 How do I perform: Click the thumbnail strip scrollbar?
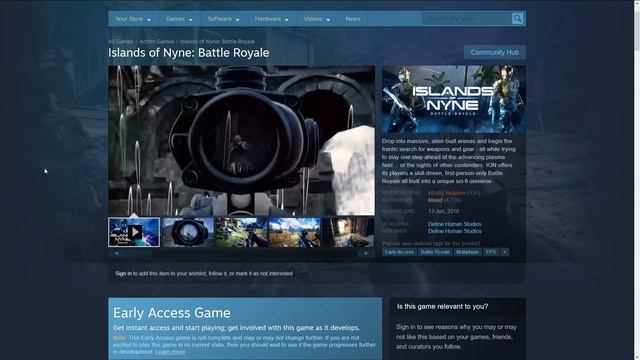pos(241,253)
